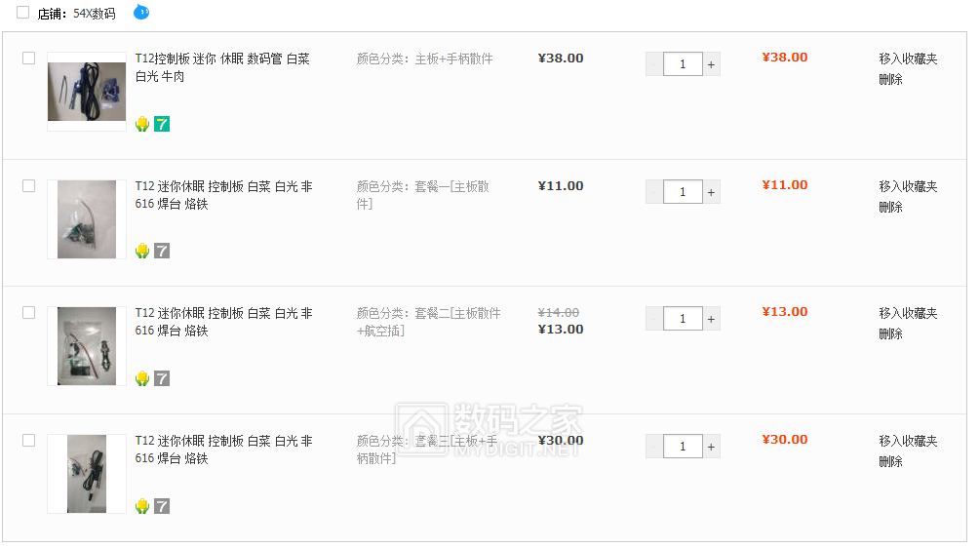Delete the ¥30.00 item from cart
The image size is (980, 548).
(x=890, y=461)
